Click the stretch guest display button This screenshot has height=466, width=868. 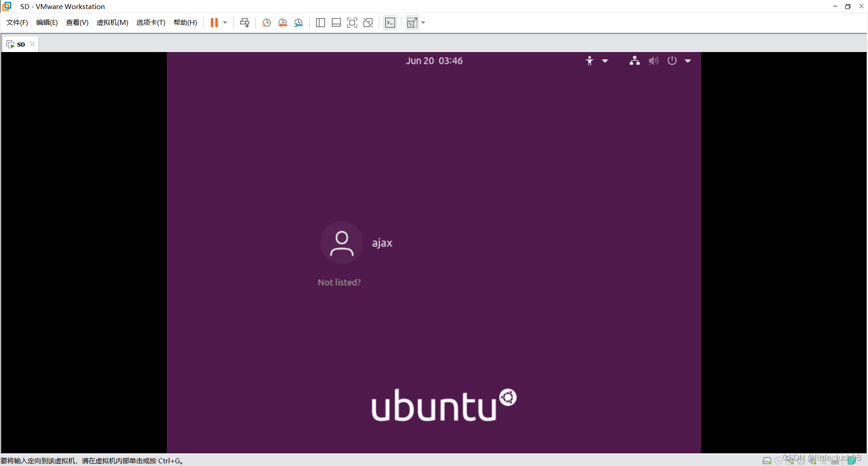point(412,23)
